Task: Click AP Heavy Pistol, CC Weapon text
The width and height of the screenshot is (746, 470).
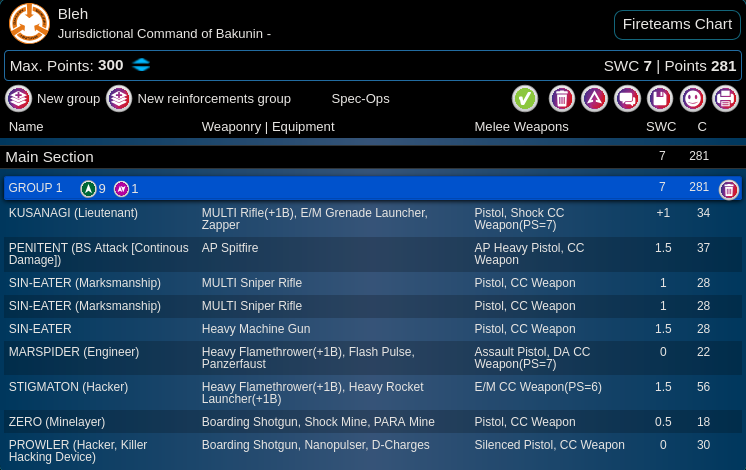Action: 529,254
